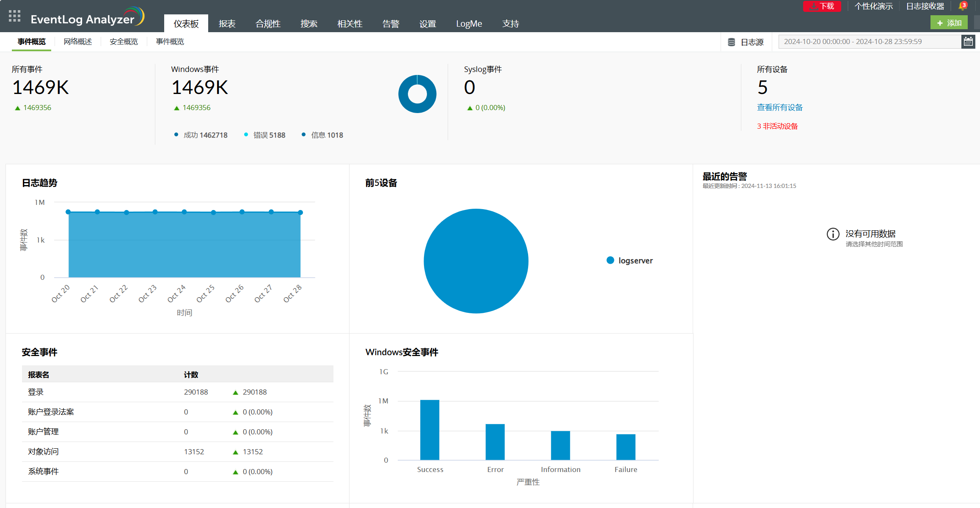
Task: Toggle the 错误 legend item
Action: pos(265,135)
